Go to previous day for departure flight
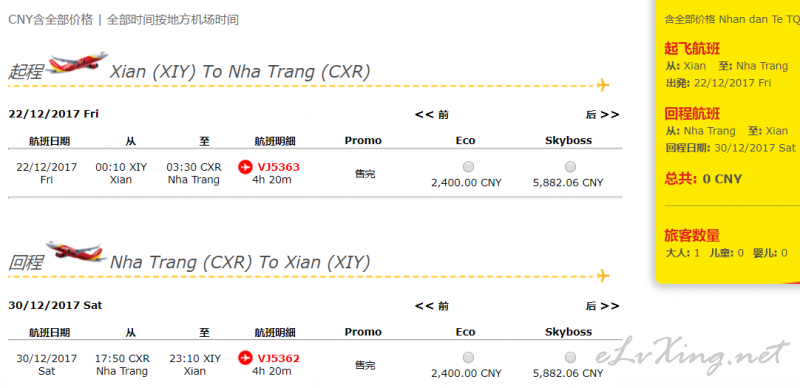 point(432,115)
